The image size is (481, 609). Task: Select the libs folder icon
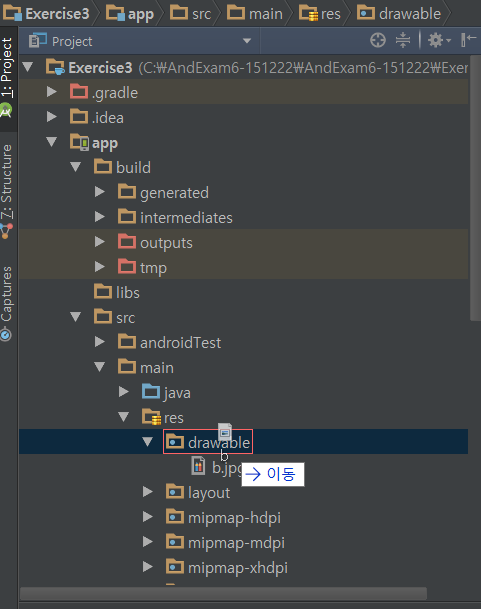[103, 291]
